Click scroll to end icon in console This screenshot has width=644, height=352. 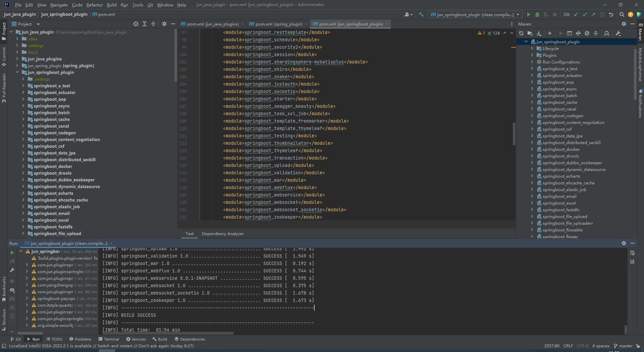coord(632,261)
